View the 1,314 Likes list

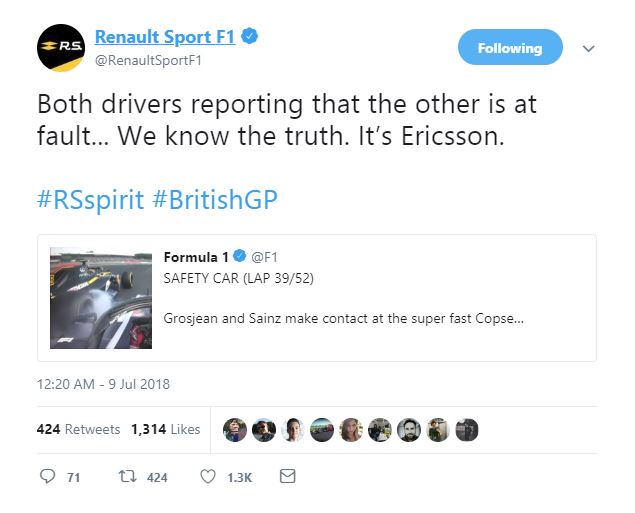click(165, 429)
